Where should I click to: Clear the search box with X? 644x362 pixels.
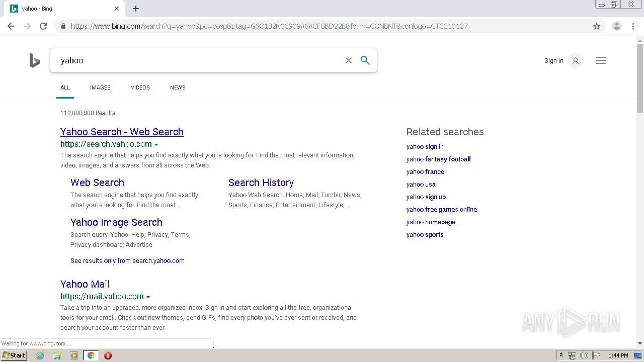348,60
